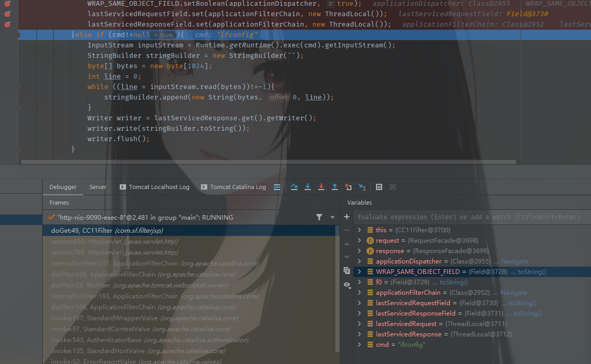Click Navigate link for applicationDispatcher

514,261
